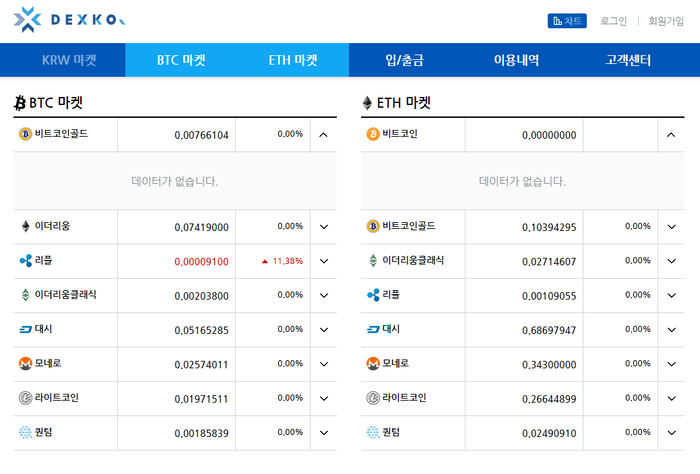Expand the 퀀텀 row in ETH market
The height and width of the screenshot is (474, 700).
click(x=671, y=433)
